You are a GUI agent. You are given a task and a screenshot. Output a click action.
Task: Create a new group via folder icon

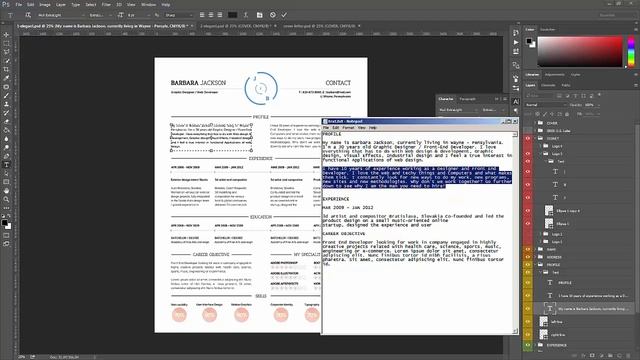[x=611, y=356]
